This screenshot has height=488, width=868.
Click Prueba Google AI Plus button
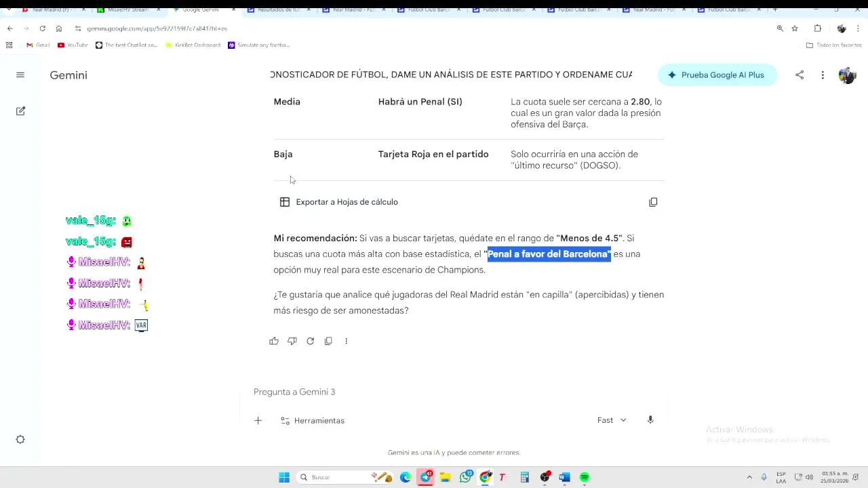[x=717, y=75]
